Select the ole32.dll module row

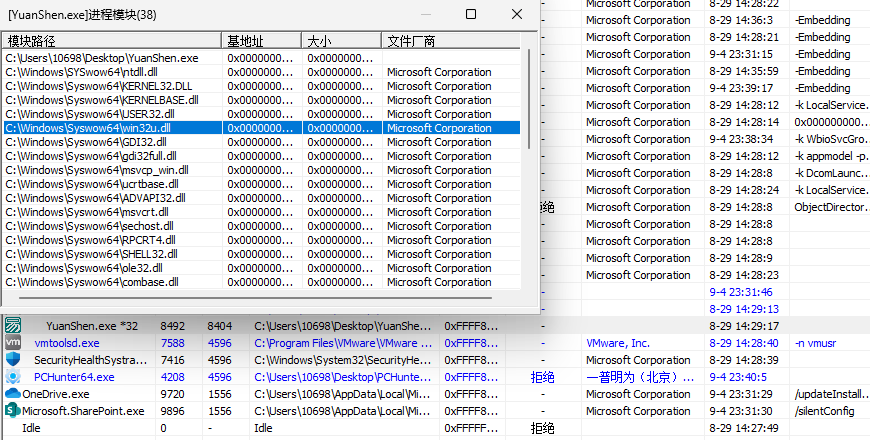261,268
